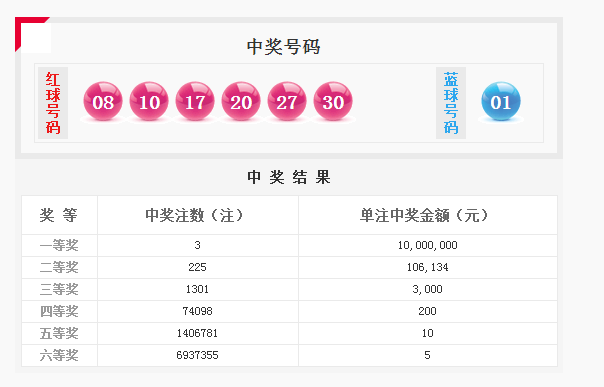Select the 蓝球号码 label
Image resolution: width=604 pixels, height=387 pixels.
pyautogui.click(x=451, y=103)
